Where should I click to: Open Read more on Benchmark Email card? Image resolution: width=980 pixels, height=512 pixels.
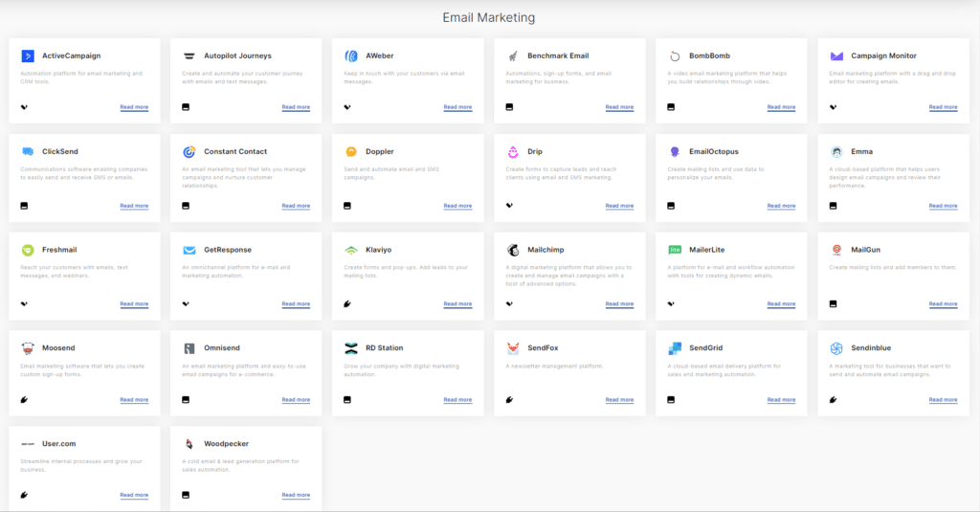(x=619, y=107)
